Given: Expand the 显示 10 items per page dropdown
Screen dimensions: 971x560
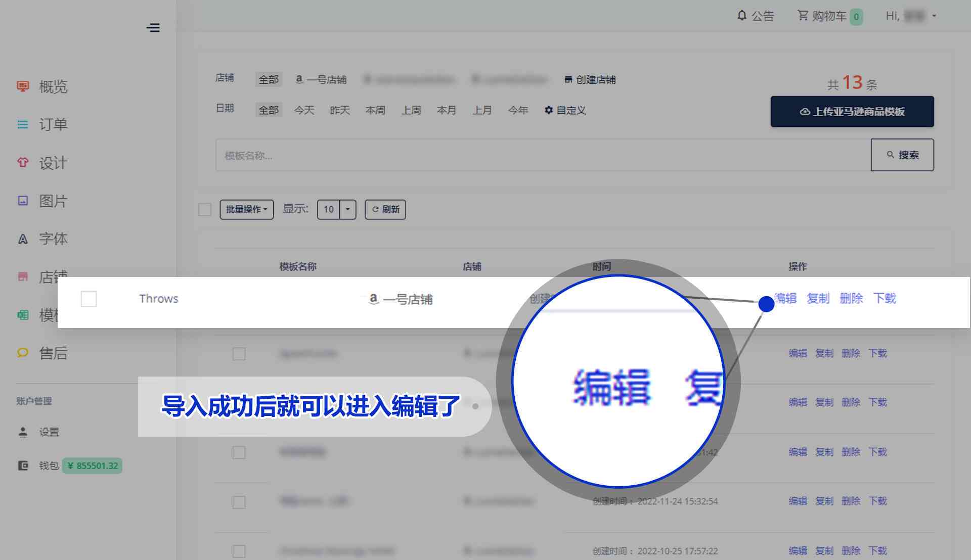Looking at the screenshot, I should point(347,209).
